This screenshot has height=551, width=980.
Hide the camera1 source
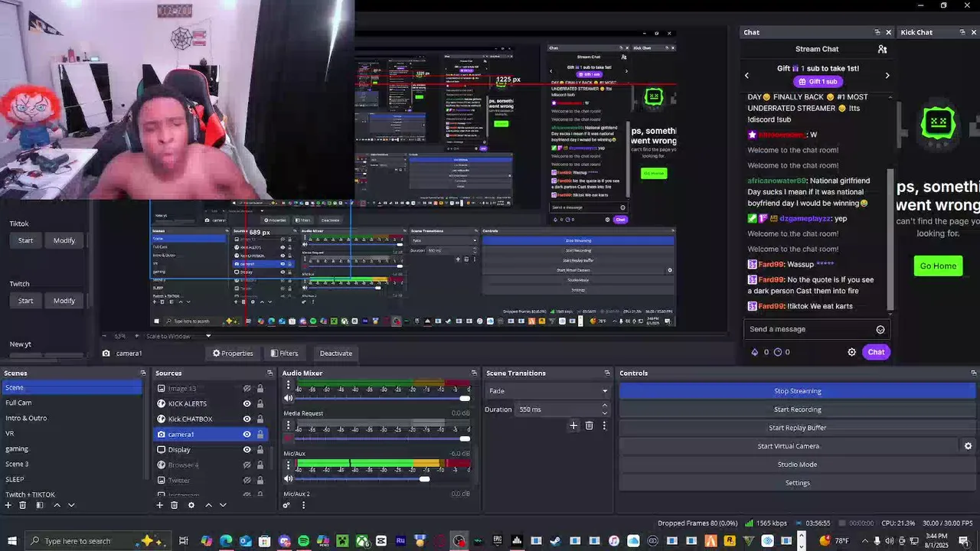click(x=247, y=434)
